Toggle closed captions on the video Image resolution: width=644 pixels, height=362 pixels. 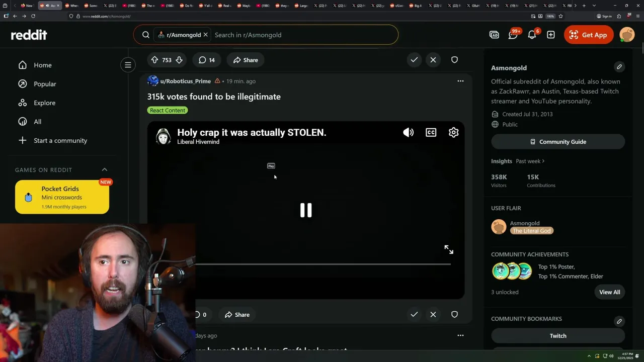tap(431, 132)
